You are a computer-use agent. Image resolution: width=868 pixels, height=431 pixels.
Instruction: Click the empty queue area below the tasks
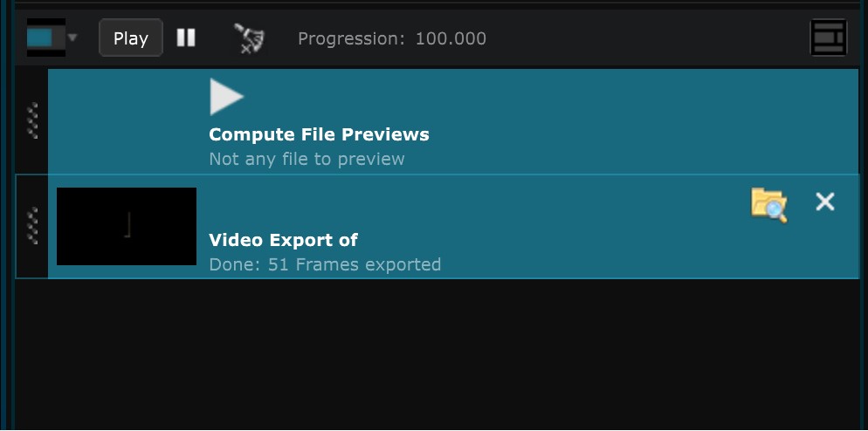click(x=437, y=354)
